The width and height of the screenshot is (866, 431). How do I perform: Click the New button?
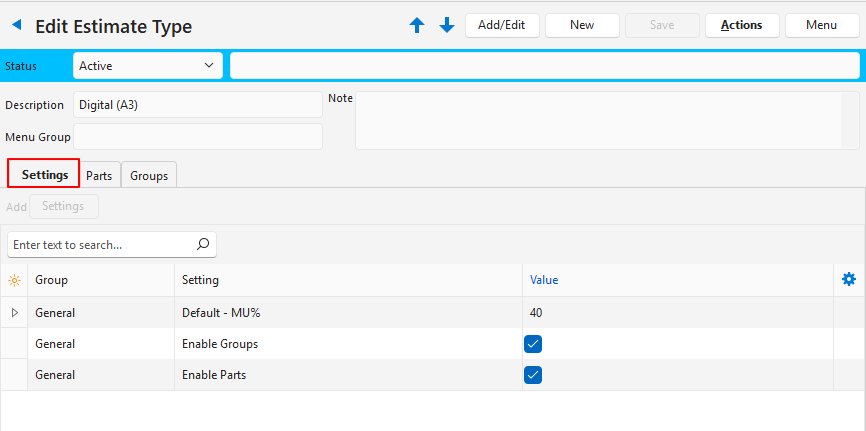[582, 25]
